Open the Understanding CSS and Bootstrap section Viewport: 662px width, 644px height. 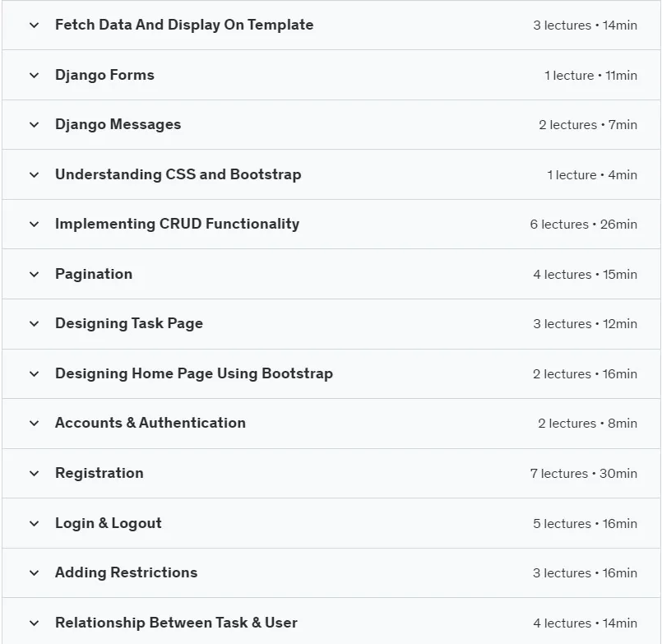pyautogui.click(x=331, y=174)
